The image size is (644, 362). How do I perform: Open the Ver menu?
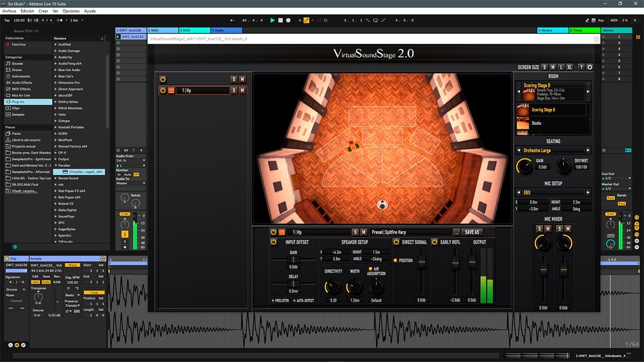point(55,11)
